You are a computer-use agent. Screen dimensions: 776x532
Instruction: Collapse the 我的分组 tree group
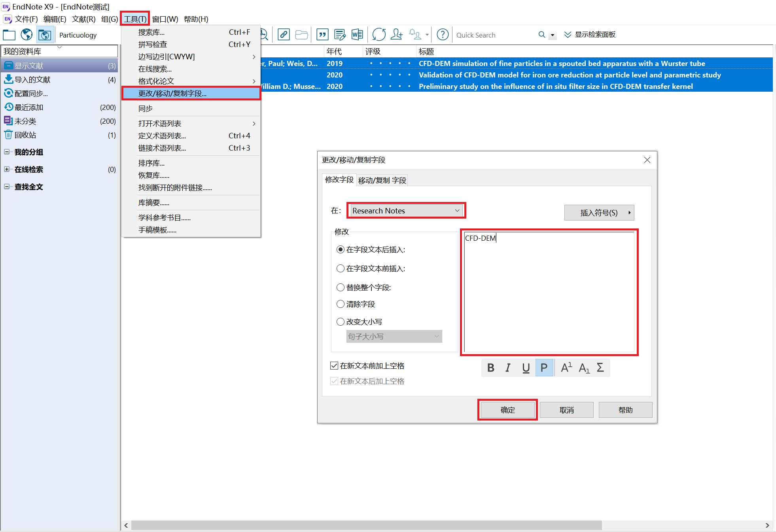coord(7,152)
